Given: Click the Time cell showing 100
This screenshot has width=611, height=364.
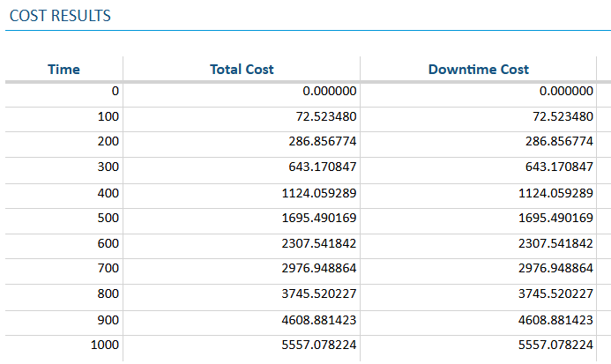Looking at the screenshot, I should click(108, 116).
